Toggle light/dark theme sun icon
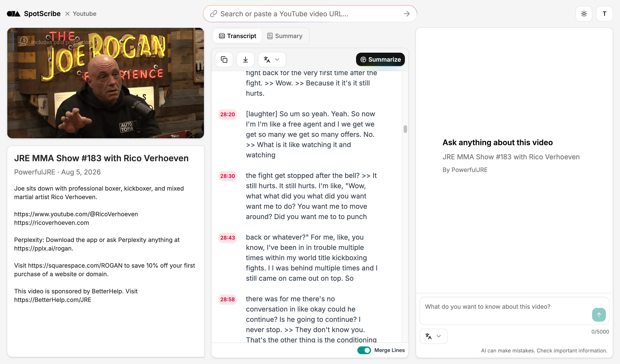This screenshot has width=620, height=364. click(584, 14)
